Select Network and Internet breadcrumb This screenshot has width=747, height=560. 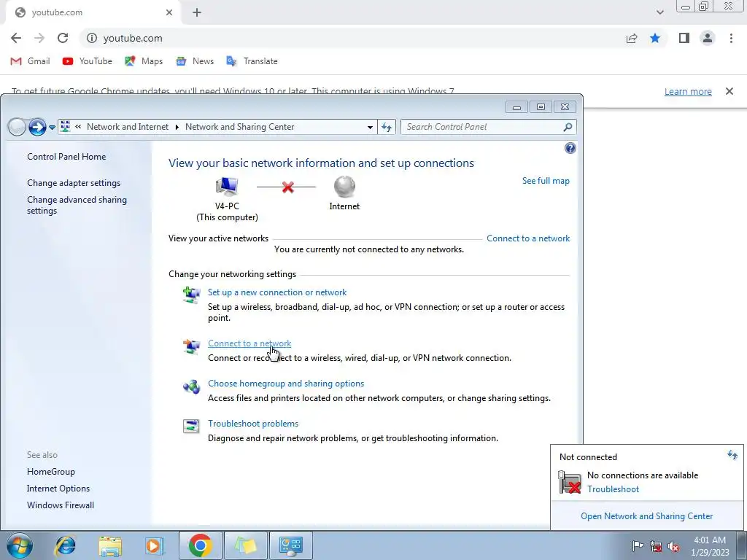(x=128, y=127)
